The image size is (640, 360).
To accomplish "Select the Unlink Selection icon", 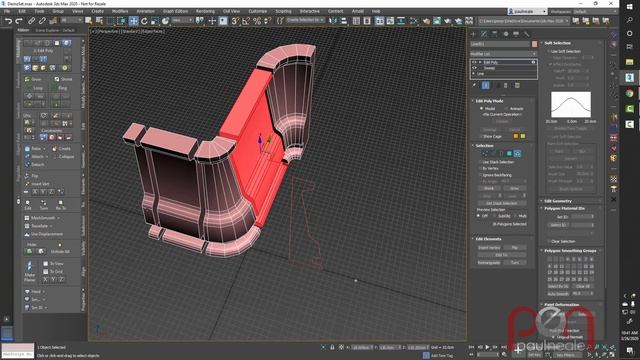I will coord(42,21).
